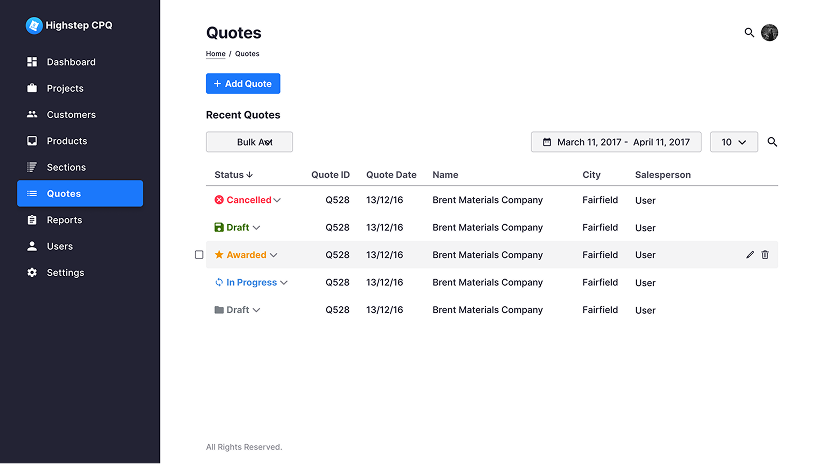Click the search icon next to the profile avatar
This screenshot has height=464, width=824.
pos(749,33)
